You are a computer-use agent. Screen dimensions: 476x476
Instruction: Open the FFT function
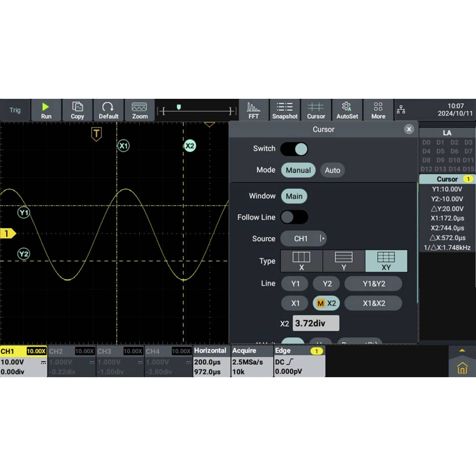(254, 110)
